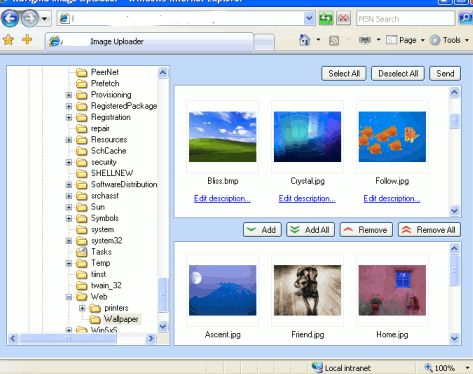Expand the printers folder node
This screenshot has height=374, width=473.
(x=82, y=308)
